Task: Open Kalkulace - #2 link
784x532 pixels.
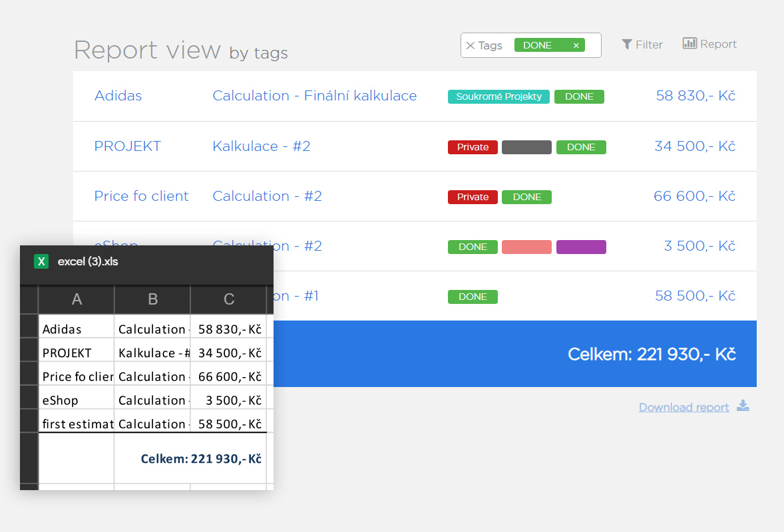Action: click(x=262, y=146)
